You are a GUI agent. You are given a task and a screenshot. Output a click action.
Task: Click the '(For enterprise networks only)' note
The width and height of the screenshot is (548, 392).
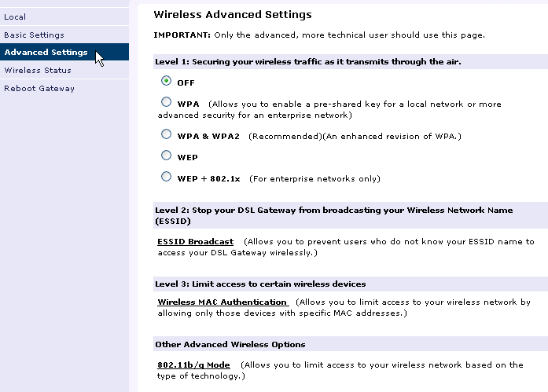tap(314, 179)
